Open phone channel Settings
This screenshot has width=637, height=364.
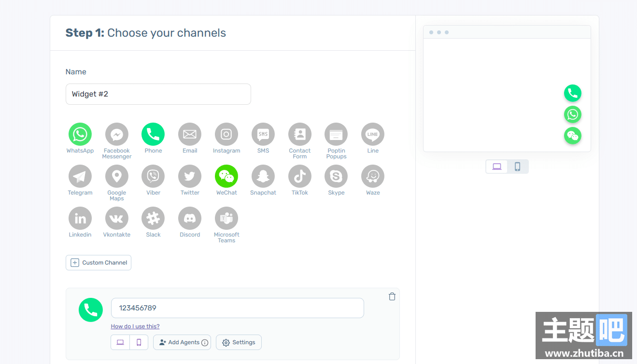[239, 342]
